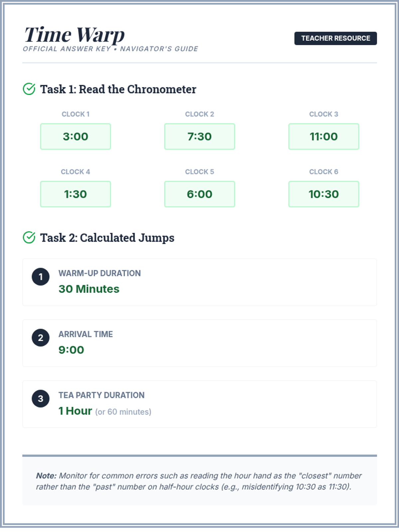Viewport: 399px width, 532px height.
Task: Click the Clock 1 answer box 3:00
Action: pyautogui.click(x=75, y=136)
